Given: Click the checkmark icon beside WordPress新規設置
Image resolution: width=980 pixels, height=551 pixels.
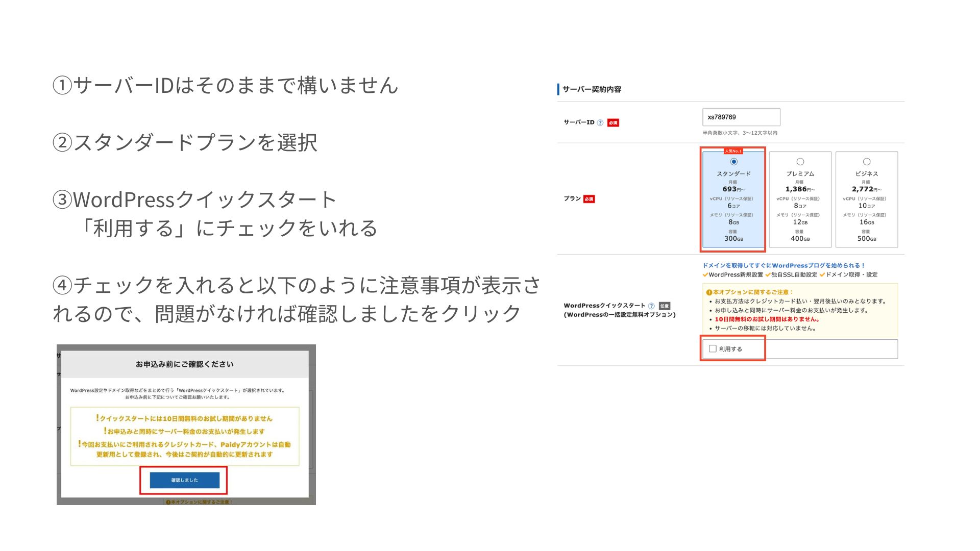Looking at the screenshot, I should [x=705, y=274].
